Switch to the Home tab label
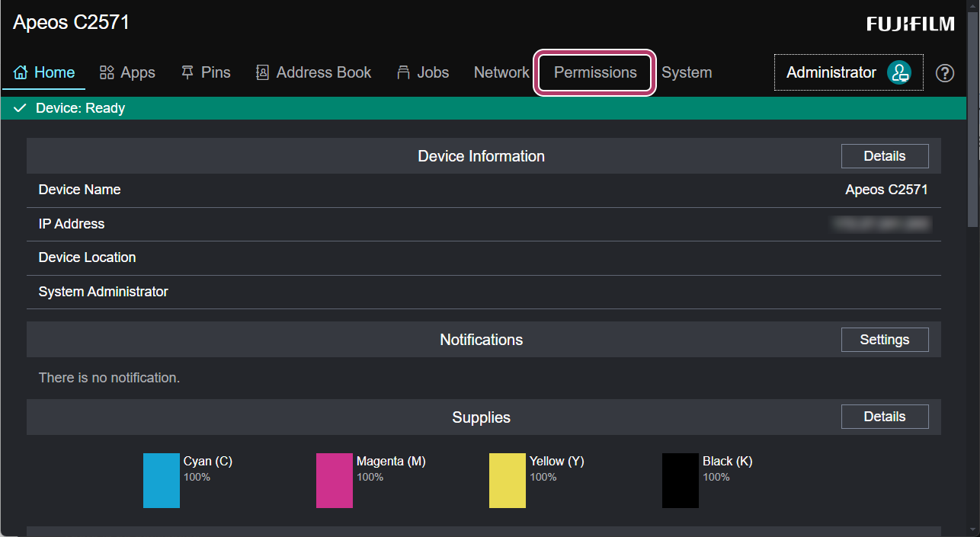Viewport: 980px width, 537px height. click(x=55, y=72)
